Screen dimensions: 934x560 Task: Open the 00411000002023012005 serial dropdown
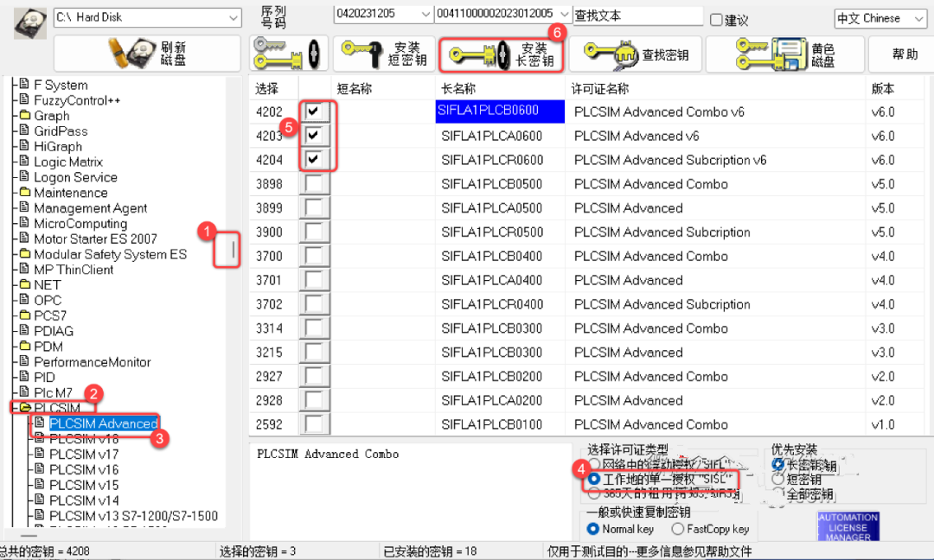(x=564, y=14)
